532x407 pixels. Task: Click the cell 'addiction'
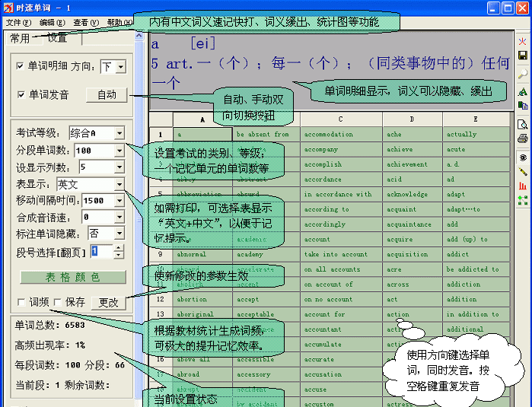pyautogui.click(x=476, y=285)
